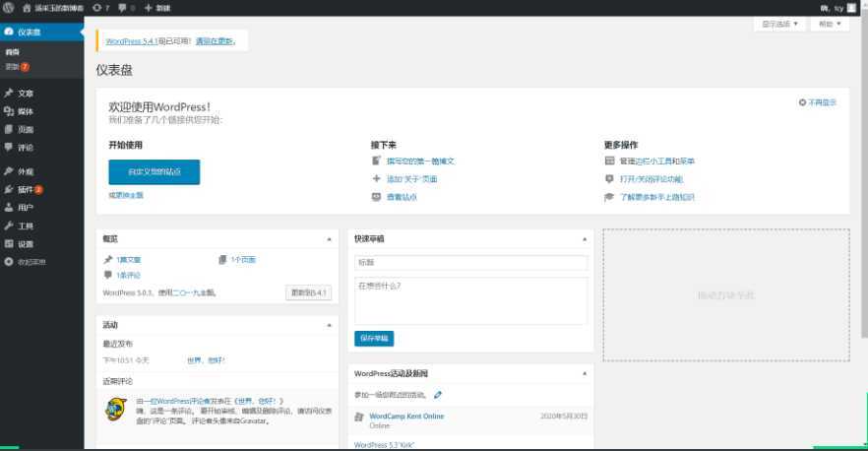The image size is (868, 451).
Task: Open the updates indicator in the admin bar
Action: coord(101,8)
